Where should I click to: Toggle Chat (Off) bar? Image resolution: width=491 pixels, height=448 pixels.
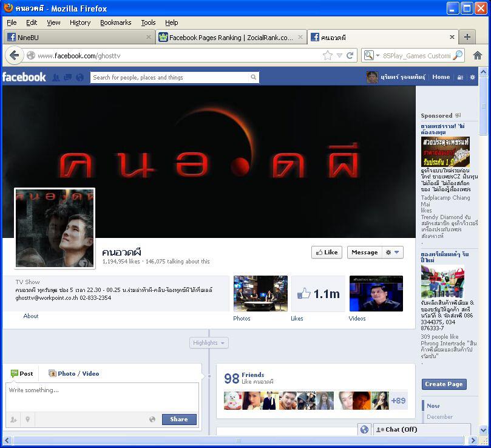tap(421, 429)
